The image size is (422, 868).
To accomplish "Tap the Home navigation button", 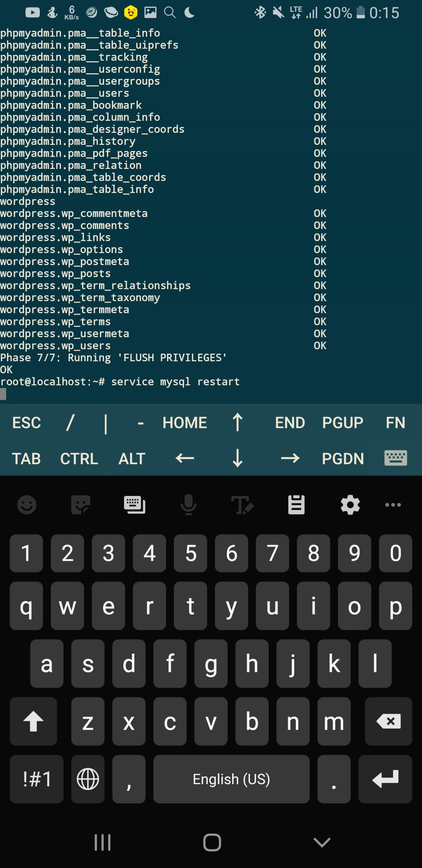I will (212, 842).
